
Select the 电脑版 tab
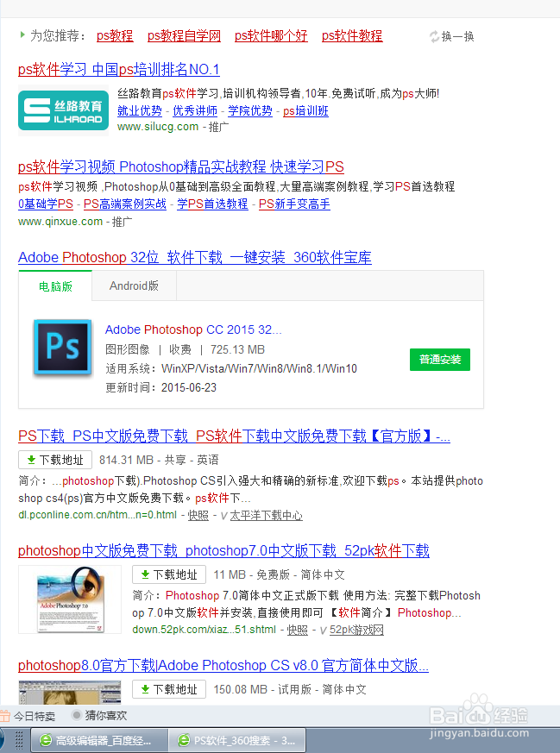coord(55,286)
